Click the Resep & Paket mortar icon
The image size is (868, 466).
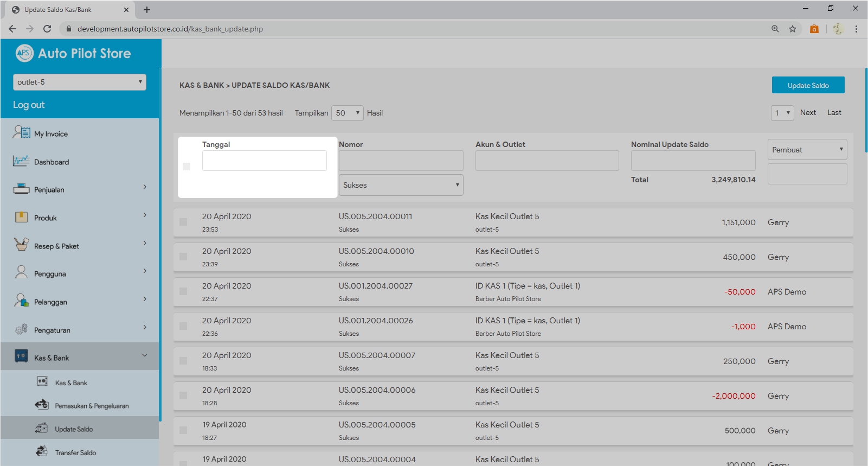(21, 245)
